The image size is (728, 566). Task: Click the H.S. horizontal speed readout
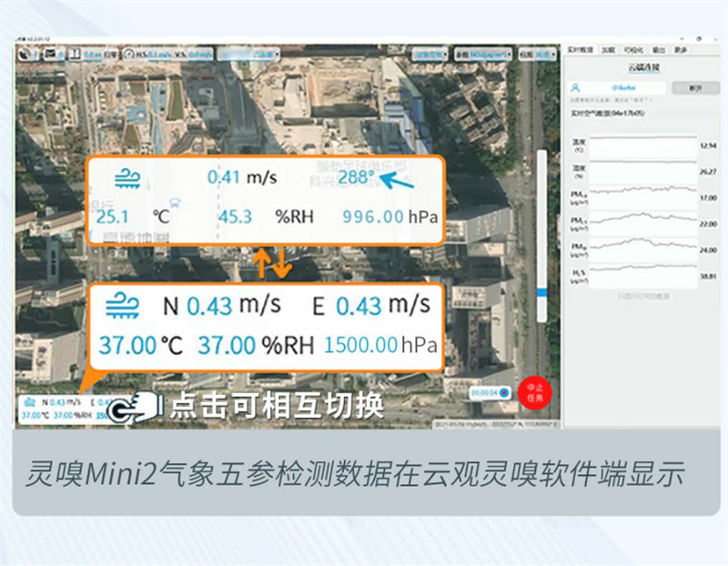click(x=154, y=55)
